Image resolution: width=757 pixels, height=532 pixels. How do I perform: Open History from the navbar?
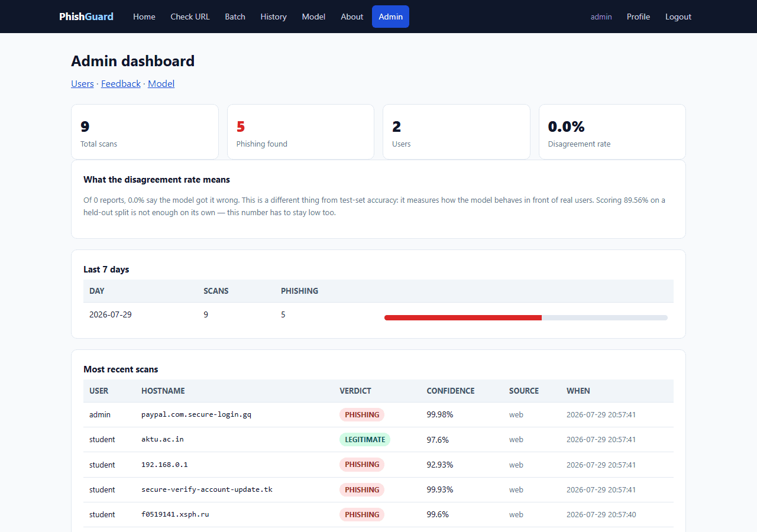tap(273, 17)
